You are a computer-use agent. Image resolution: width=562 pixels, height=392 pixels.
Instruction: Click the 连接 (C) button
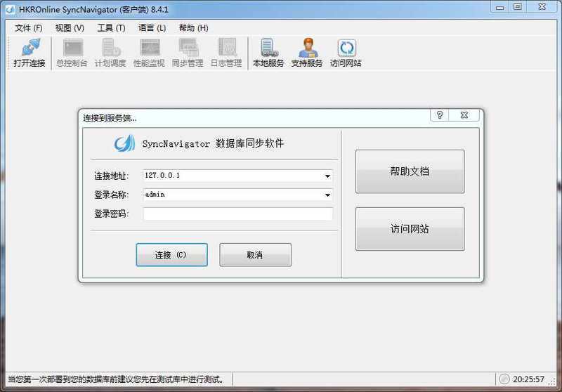(x=171, y=255)
